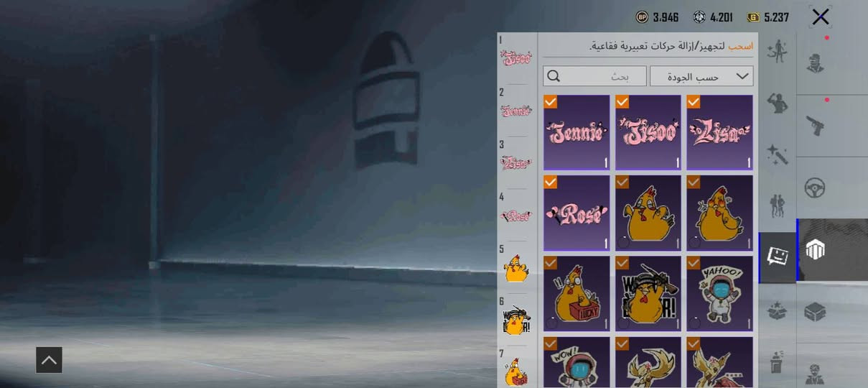Screen dimensions: 868x388
Task: Uncheck the Jennie graffiti checkbox
Action: click(x=551, y=102)
